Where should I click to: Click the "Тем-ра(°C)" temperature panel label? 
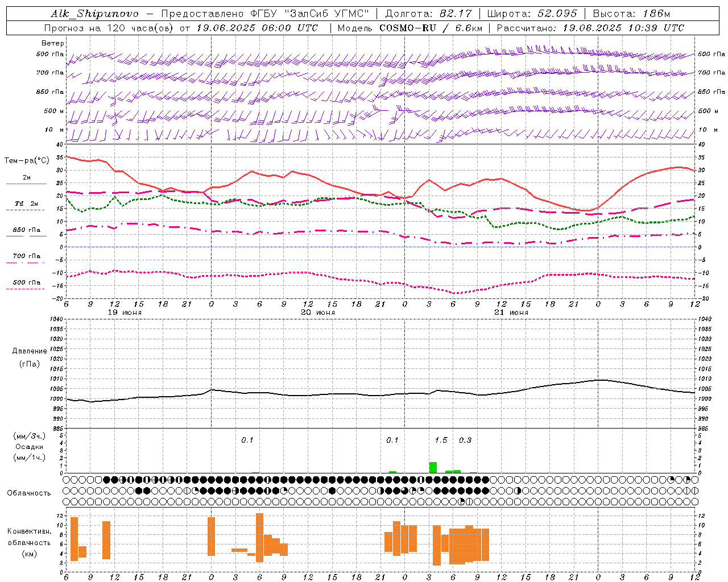(27, 161)
